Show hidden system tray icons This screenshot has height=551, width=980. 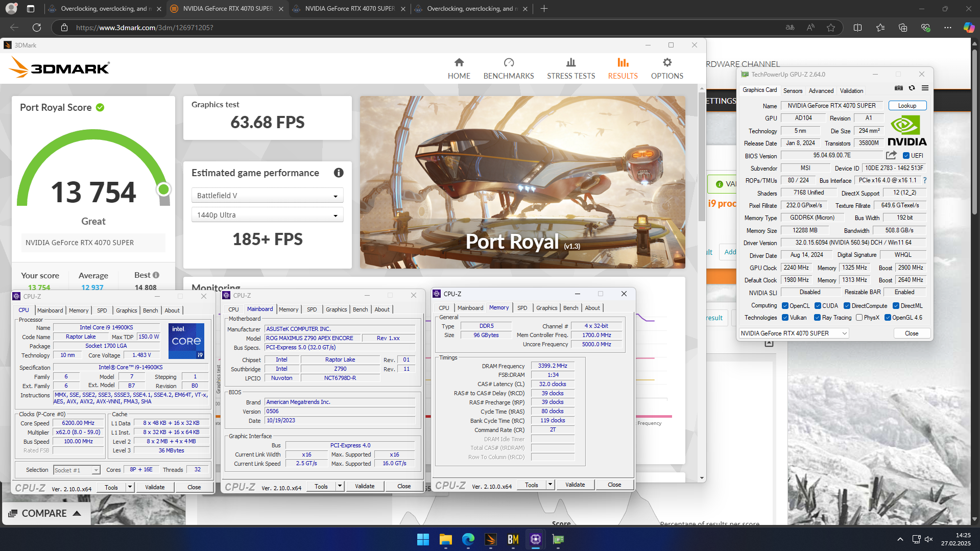(900, 539)
